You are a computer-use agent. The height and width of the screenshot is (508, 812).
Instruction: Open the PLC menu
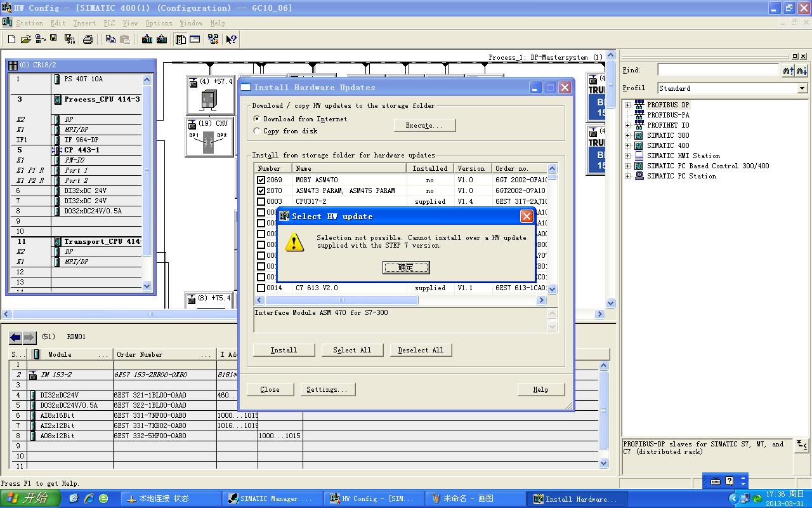pyautogui.click(x=109, y=23)
